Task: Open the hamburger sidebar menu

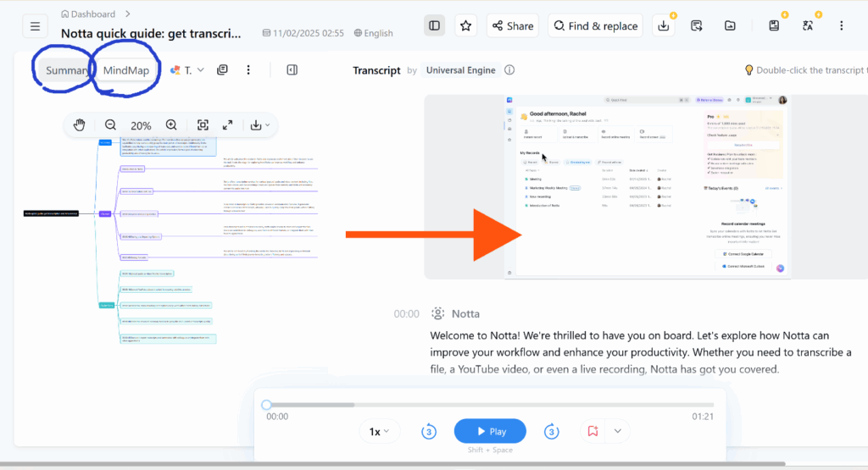Action: pyautogui.click(x=35, y=26)
